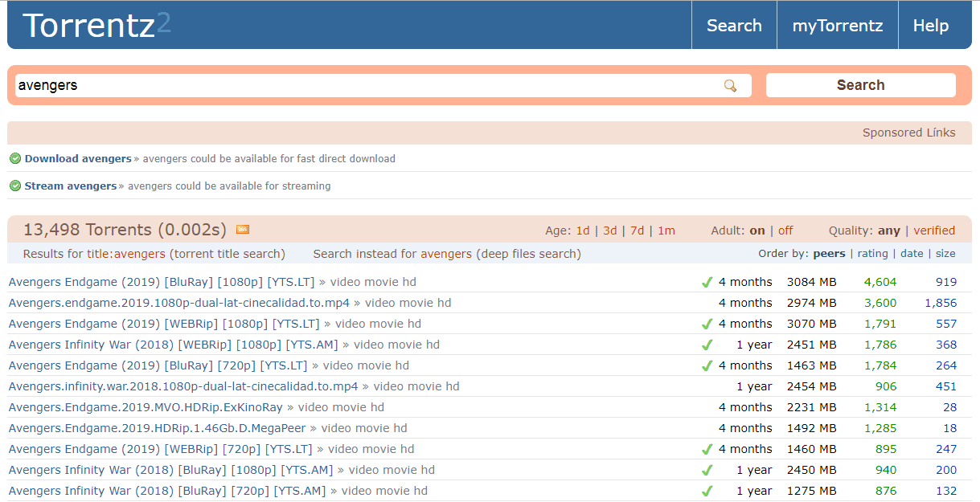This screenshot has height=502, width=980.
Task: Filter age to 1d
Action: pyautogui.click(x=583, y=231)
